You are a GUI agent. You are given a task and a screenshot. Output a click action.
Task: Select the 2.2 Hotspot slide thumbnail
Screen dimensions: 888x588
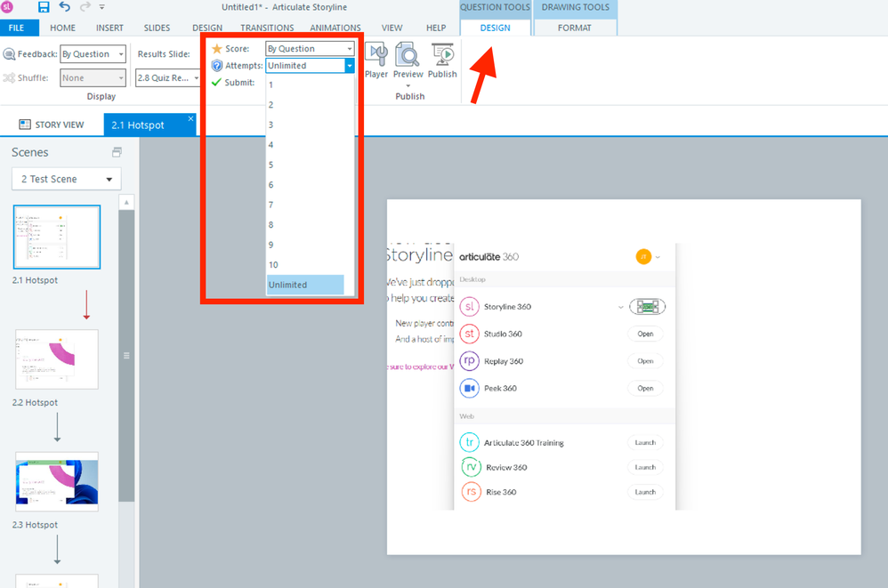point(57,359)
